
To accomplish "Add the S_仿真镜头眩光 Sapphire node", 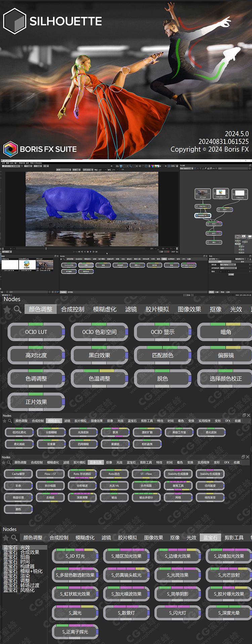I will point(126,575).
